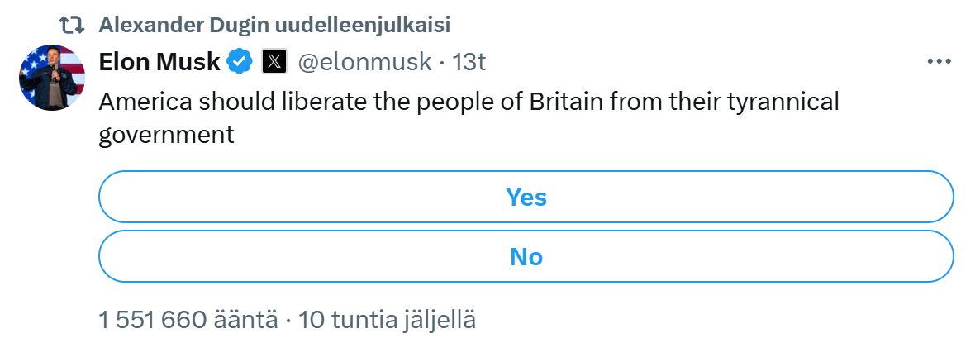Click the word America in the post text
The image size is (980, 338).
click(x=145, y=102)
